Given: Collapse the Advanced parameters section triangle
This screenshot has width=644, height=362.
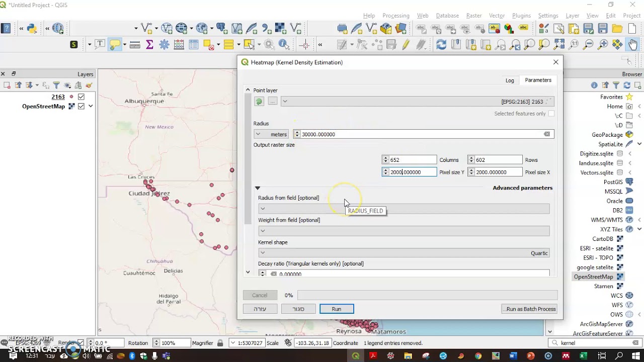Looking at the screenshot, I should point(258,188).
